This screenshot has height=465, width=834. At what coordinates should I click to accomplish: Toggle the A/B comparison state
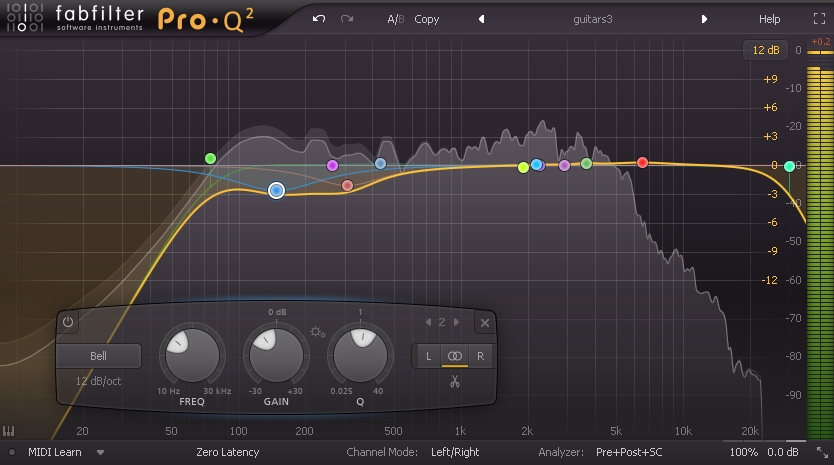click(396, 19)
